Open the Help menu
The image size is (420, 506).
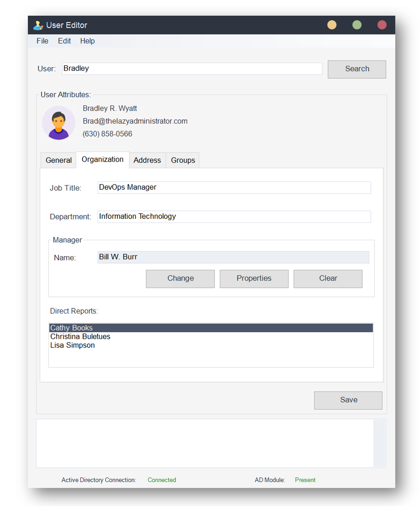click(88, 41)
